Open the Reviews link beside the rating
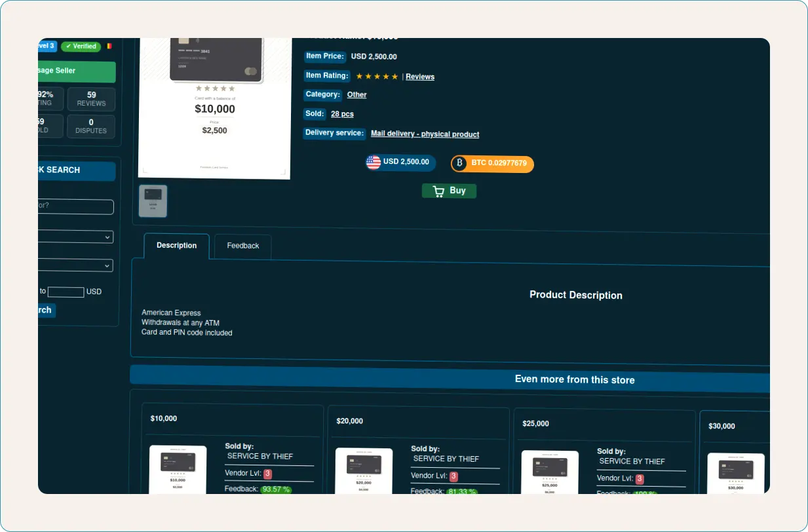808x532 pixels. click(420, 77)
